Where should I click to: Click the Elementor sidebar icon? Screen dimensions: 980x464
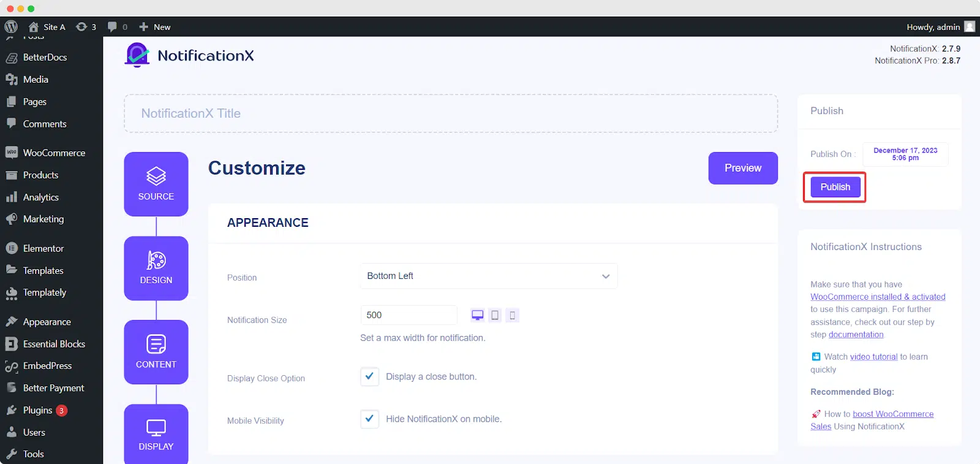tap(11, 248)
